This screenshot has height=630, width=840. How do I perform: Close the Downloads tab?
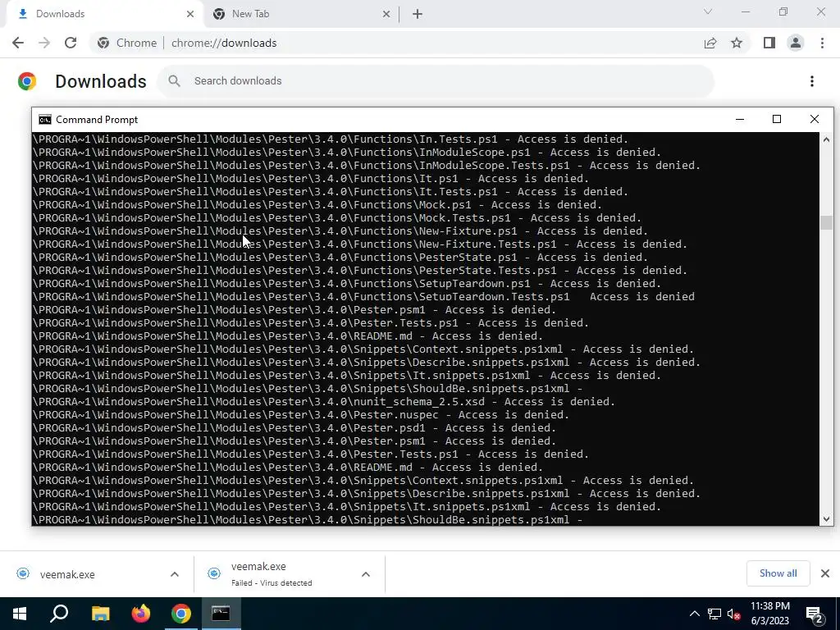click(190, 14)
